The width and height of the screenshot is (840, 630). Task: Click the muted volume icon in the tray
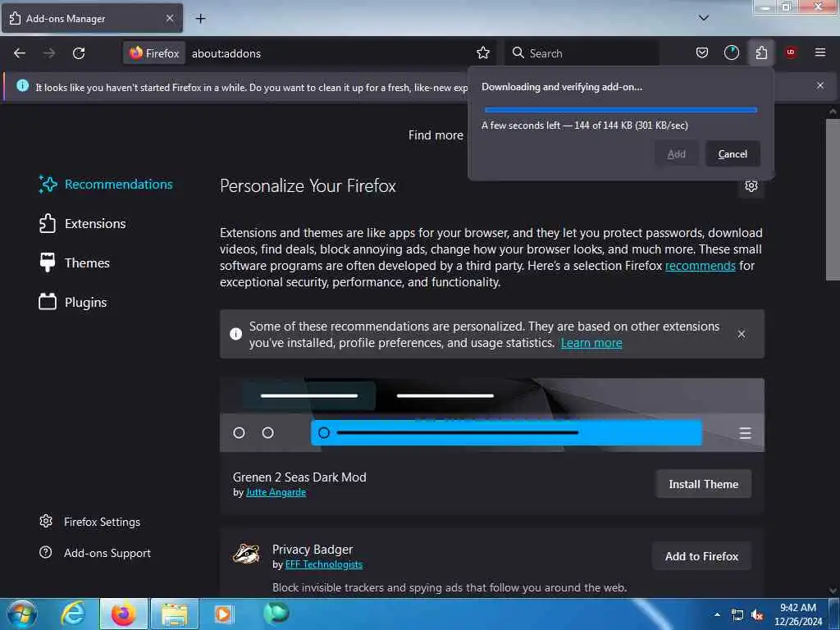[757, 615]
